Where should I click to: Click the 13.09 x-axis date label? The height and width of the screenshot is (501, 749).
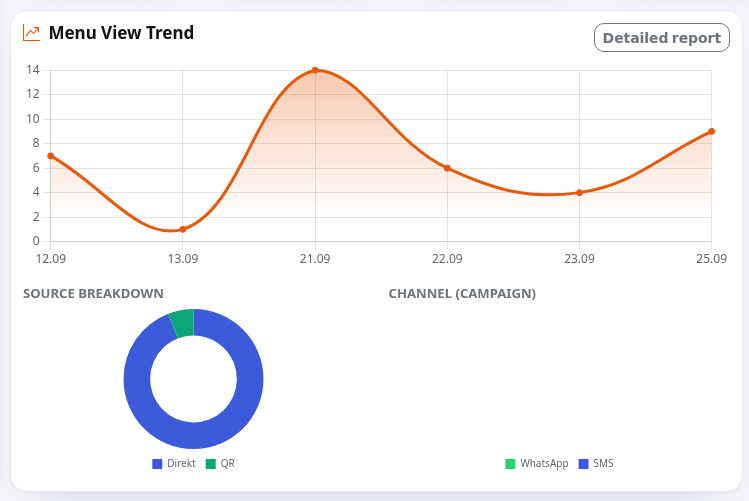coord(183,258)
